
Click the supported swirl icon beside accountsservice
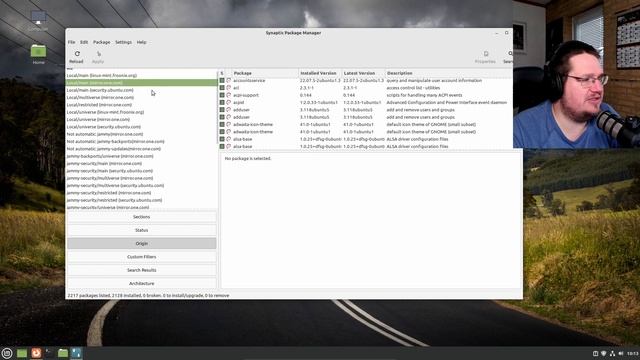pyautogui.click(x=229, y=80)
